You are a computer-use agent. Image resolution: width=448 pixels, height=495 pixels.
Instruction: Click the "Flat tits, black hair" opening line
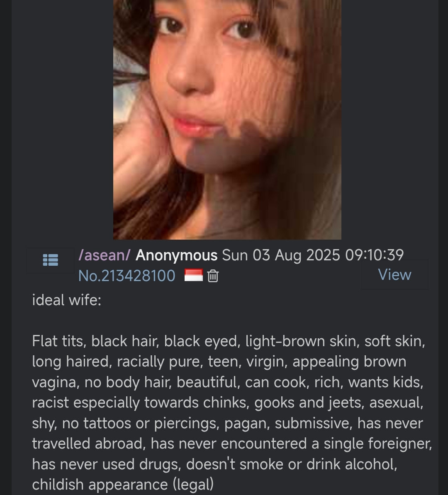pyautogui.click(x=95, y=341)
